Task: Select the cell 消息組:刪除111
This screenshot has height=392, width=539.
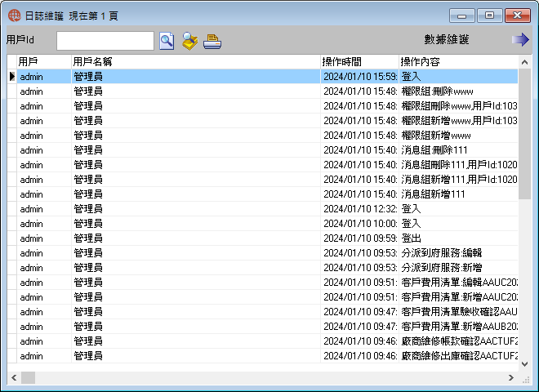Action: (x=459, y=150)
